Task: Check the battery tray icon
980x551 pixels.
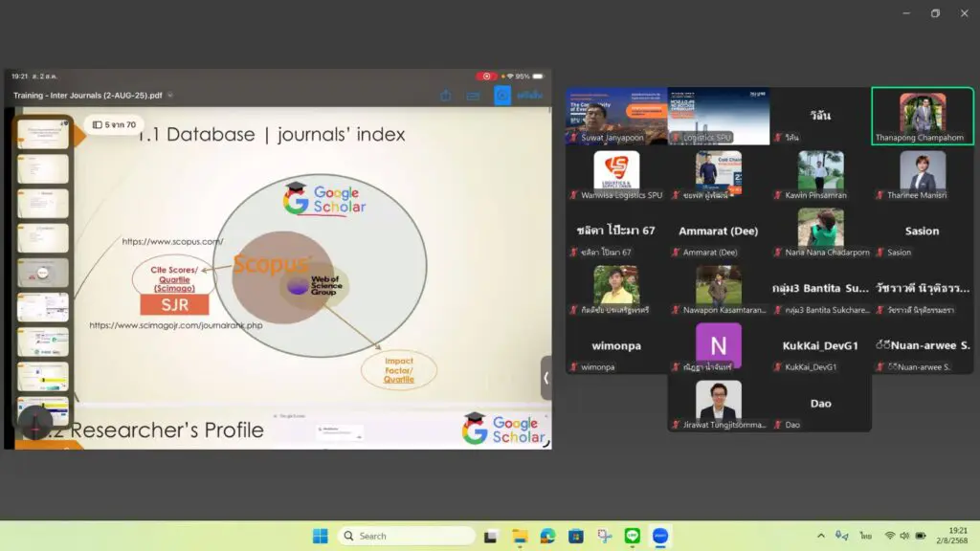Action: coord(921,536)
